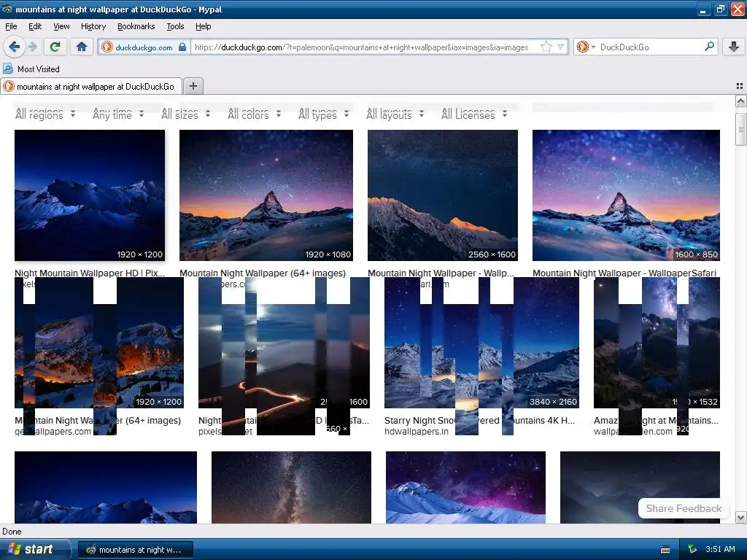Open the 2560 × 1600 mountain ridge thumbnail

(x=443, y=195)
